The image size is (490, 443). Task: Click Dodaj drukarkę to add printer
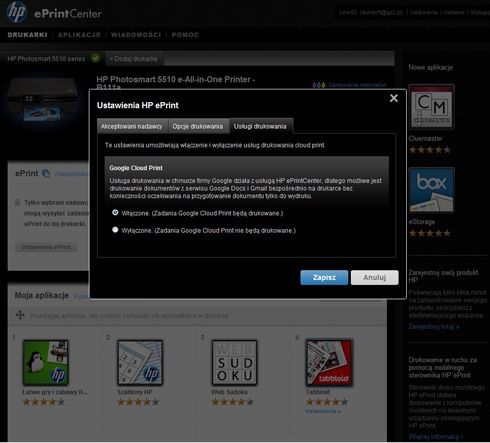click(134, 59)
